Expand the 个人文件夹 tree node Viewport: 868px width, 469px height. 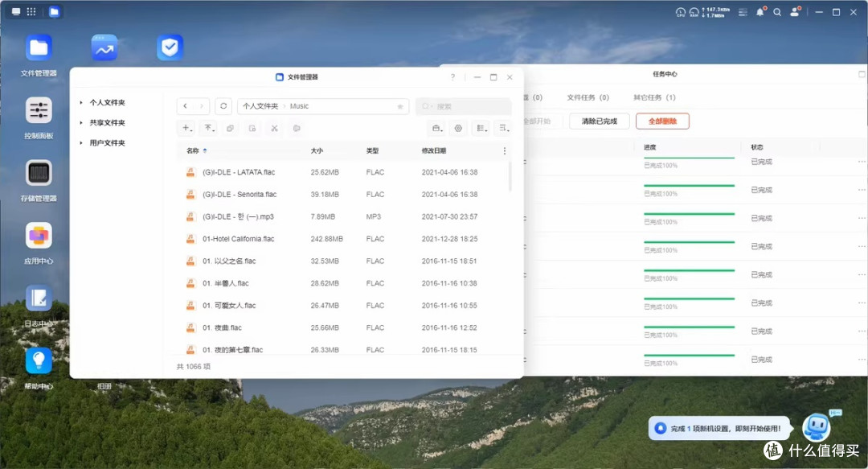pyautogui.click(x=81, y=102)
